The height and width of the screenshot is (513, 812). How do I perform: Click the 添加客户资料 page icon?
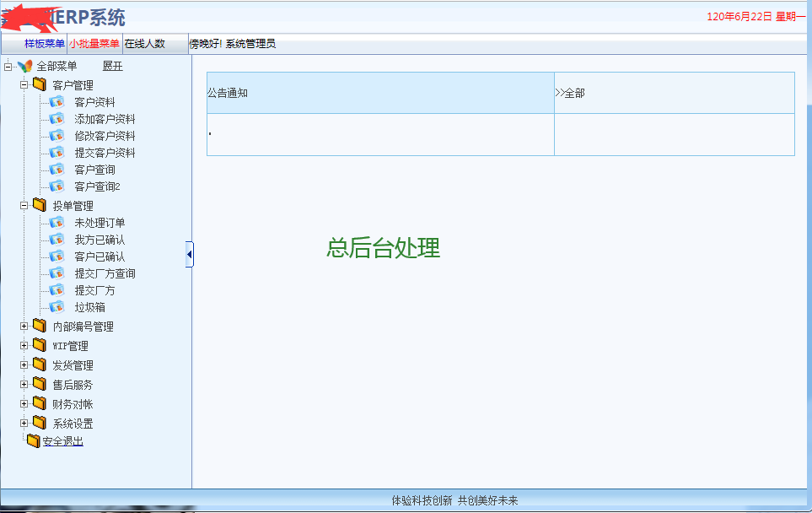click(56, 119)
